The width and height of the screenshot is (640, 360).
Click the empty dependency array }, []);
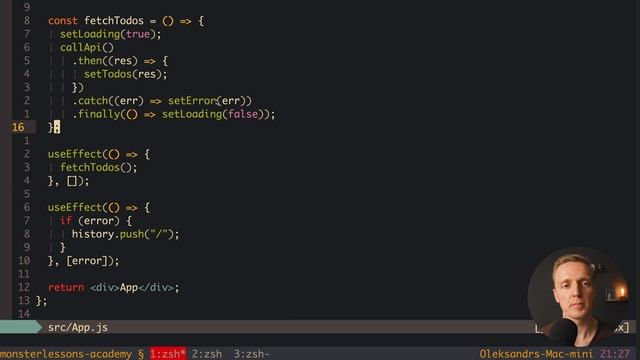(x=68, y=181)
